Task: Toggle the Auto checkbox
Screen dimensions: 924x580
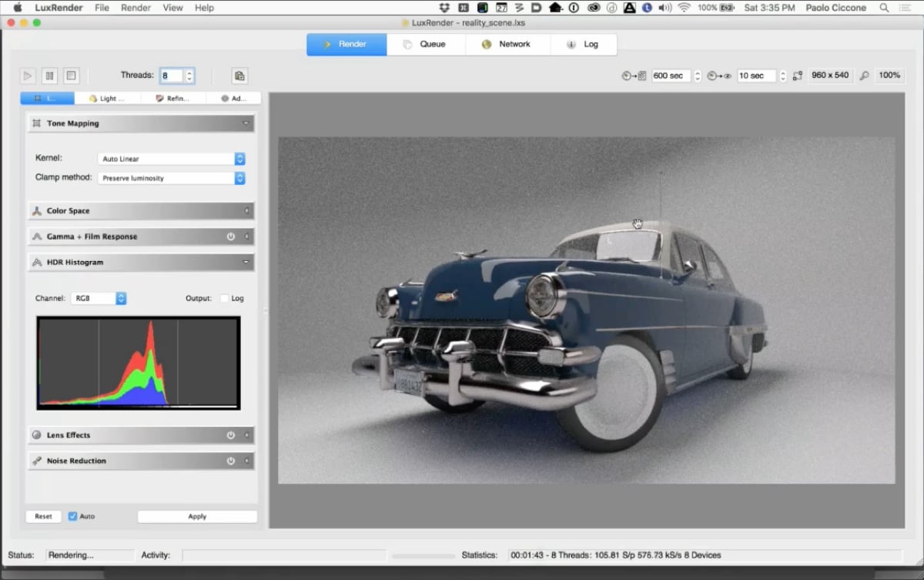Action: [72, 516]
